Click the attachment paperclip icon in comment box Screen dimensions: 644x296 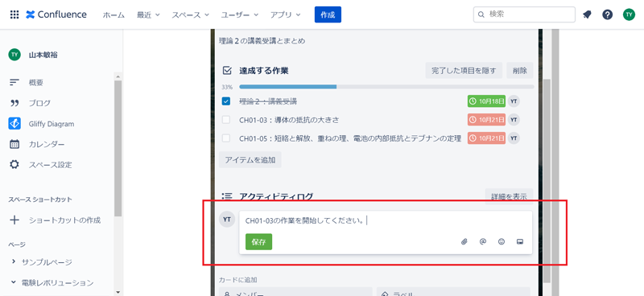[x=464, y=242]
